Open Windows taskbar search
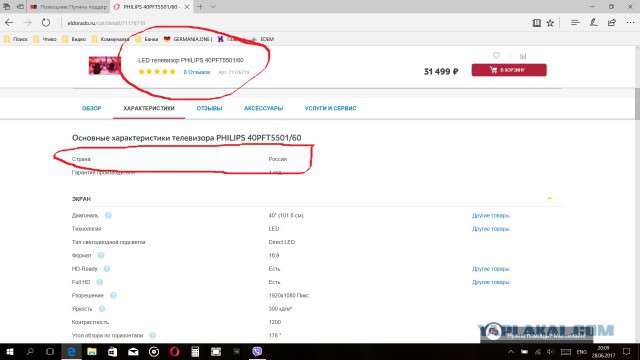640x360 pixels. point(30,351)
